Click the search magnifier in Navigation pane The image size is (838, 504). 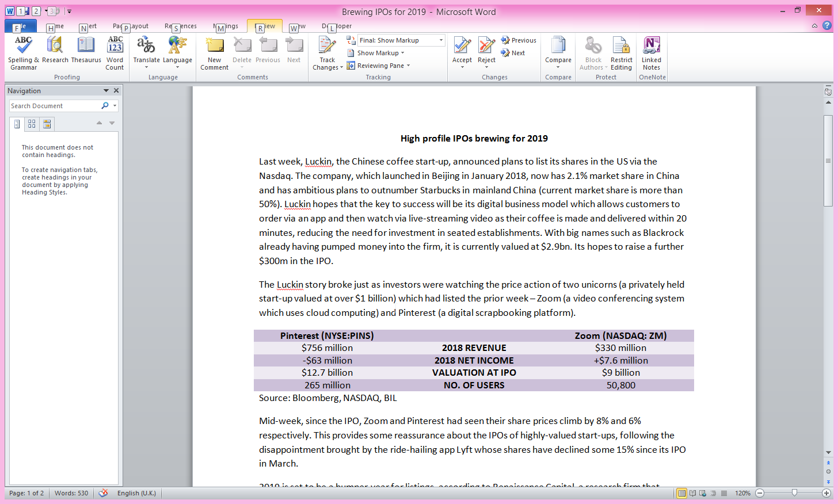click(105, 106)
